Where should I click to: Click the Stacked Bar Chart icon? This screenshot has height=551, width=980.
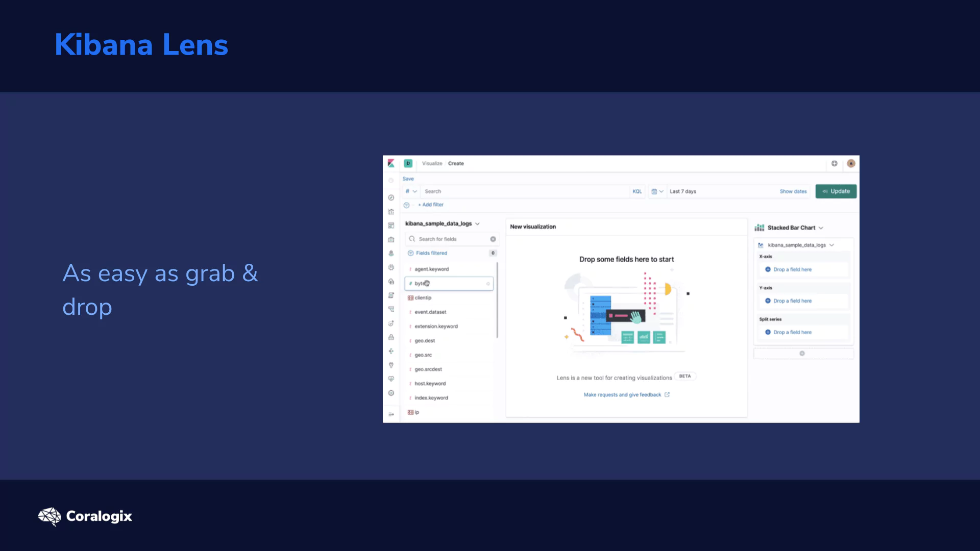click(x=759, y=228)
